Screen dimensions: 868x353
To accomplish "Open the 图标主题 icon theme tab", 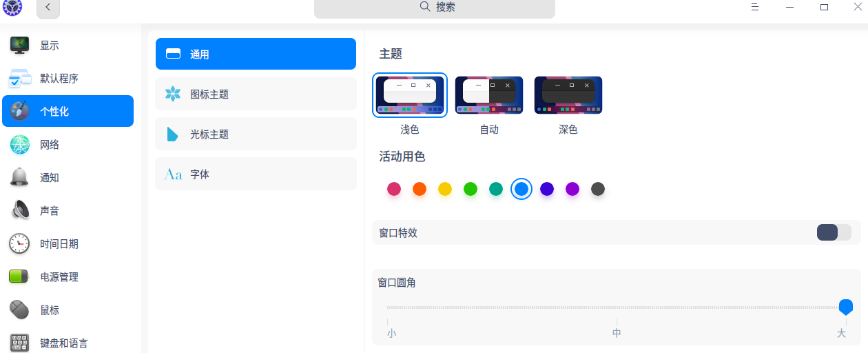I will [256, 94].
